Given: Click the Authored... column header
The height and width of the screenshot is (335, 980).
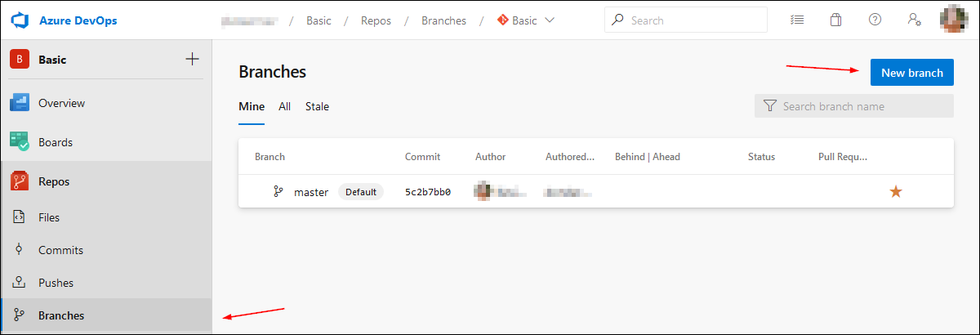Looking at the screenshot, I should pos(570,157).
